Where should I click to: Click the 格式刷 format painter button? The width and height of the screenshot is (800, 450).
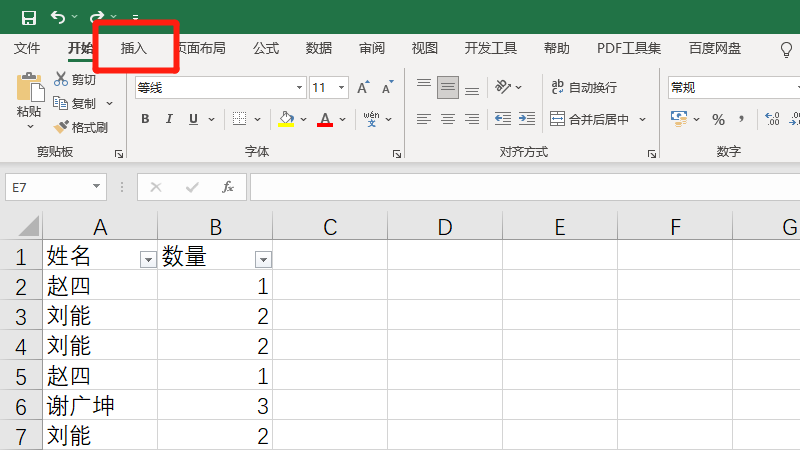(x=81, y=127)
